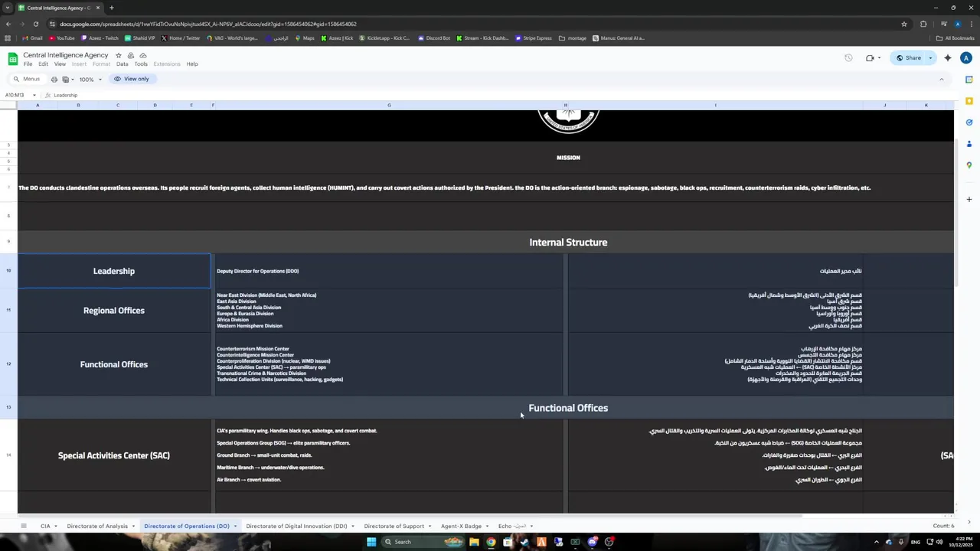Select the Regional Offices cell
The image size is (980, 551).
[x=114, y=311]
